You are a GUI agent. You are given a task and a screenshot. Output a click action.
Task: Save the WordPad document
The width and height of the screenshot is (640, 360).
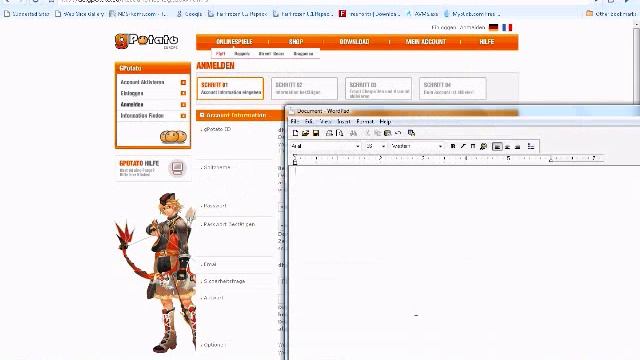(316, 133)
